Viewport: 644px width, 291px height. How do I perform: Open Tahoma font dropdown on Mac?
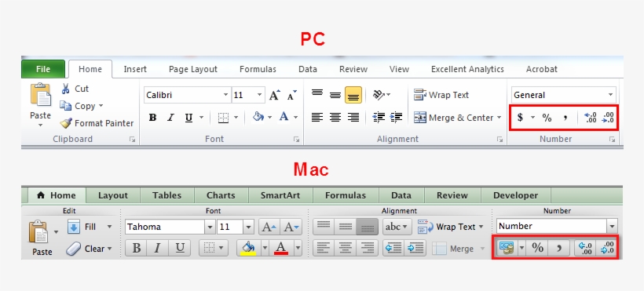tap(210, 227)
